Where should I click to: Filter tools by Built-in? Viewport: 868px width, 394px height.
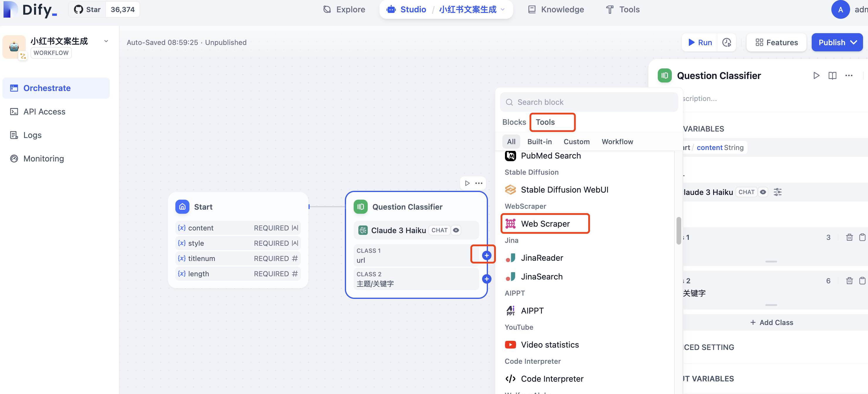(x=540, y=142)
